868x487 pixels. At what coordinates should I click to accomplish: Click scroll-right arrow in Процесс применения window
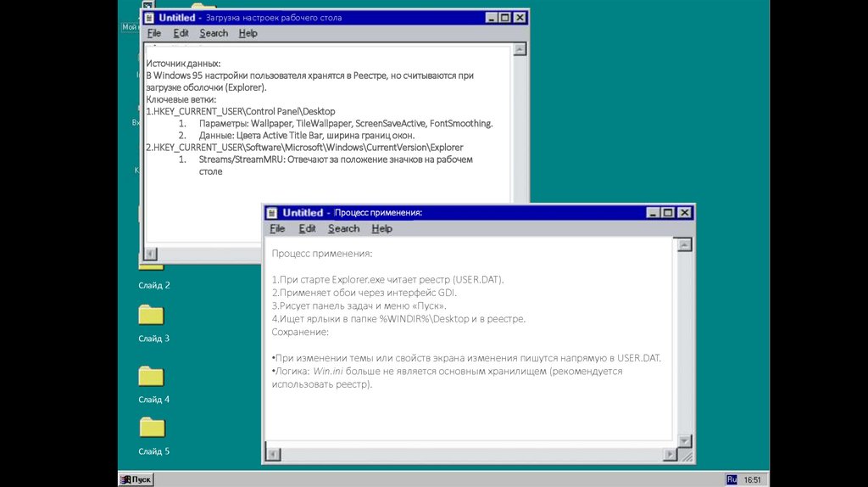(670, 454)
